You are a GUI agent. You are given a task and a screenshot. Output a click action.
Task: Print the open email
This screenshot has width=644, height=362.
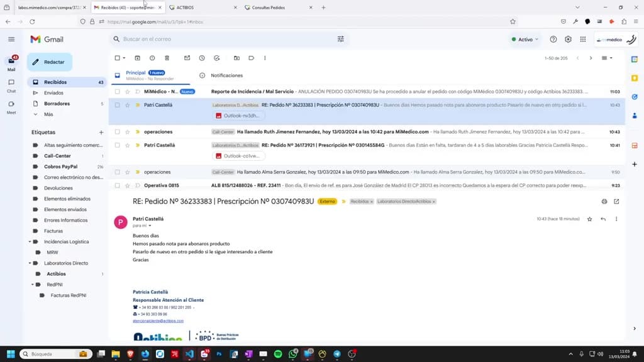click(604, 202)
